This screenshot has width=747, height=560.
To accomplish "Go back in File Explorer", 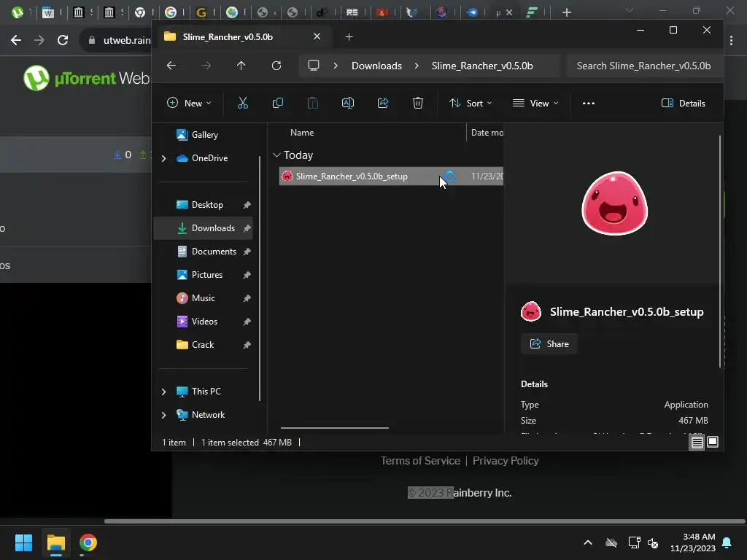I will 171,65.
